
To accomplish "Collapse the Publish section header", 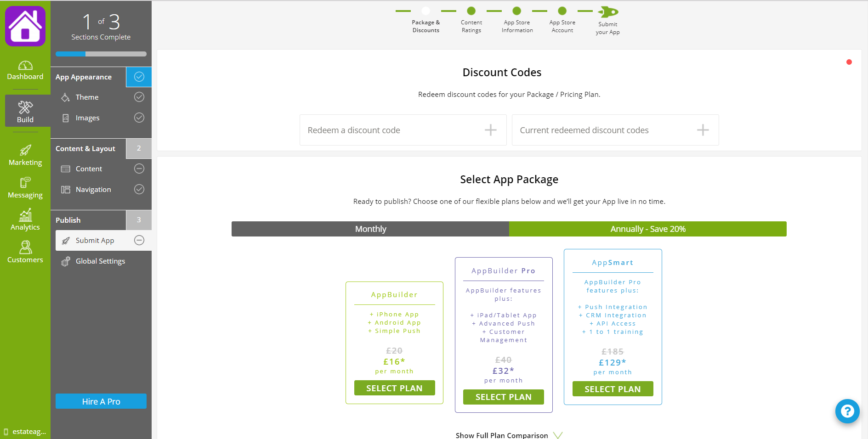I will 88,220.
